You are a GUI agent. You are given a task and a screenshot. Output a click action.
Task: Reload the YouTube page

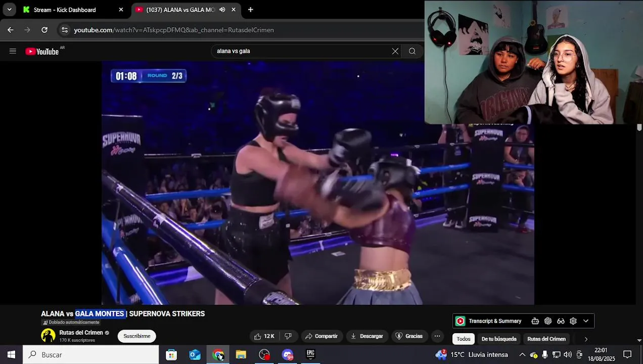pyautogui.click(x=44, y=30)
